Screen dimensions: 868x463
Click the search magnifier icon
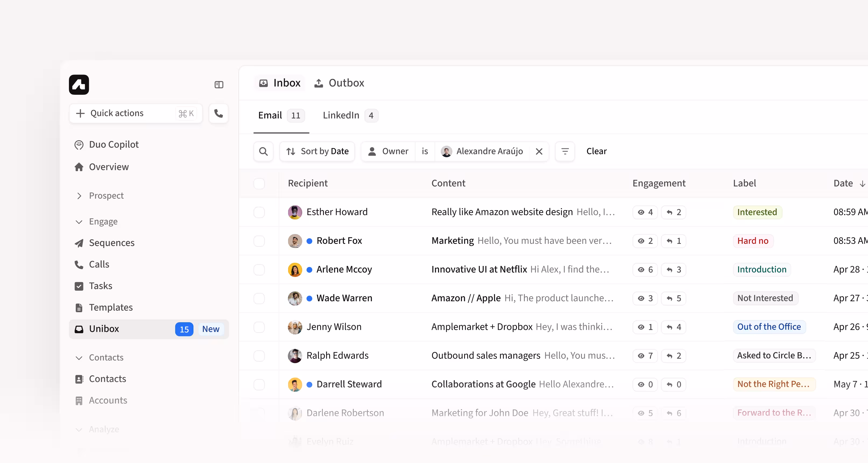click(x=264, y=151)
